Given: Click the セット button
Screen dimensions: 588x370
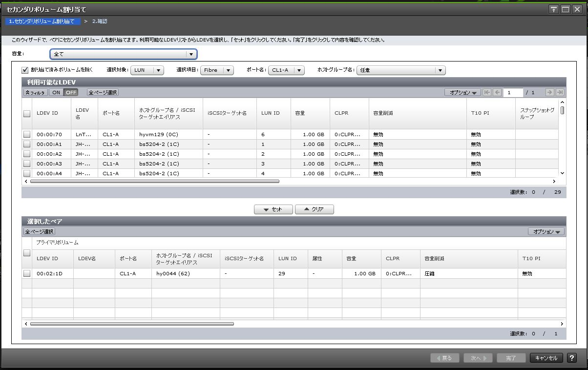Looking at the screenshot, I should click(273, 209).
